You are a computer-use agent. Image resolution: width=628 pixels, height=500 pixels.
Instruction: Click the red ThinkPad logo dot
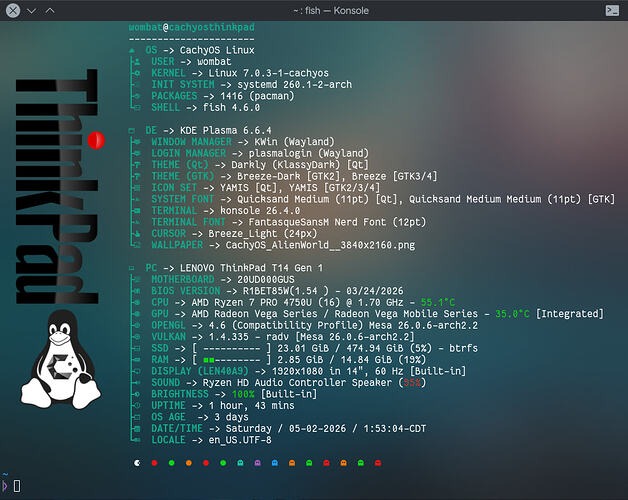pos(96,140)
